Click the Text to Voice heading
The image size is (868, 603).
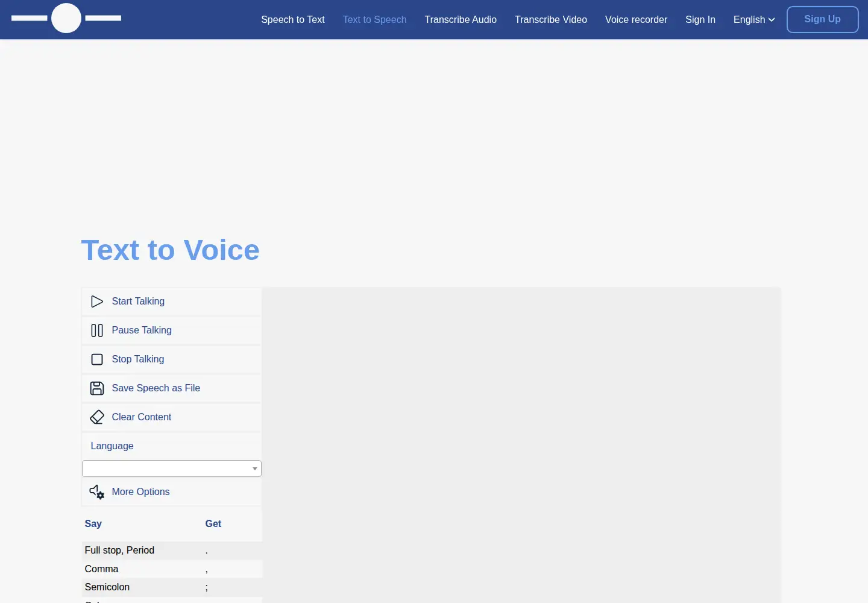pos(171,250)
